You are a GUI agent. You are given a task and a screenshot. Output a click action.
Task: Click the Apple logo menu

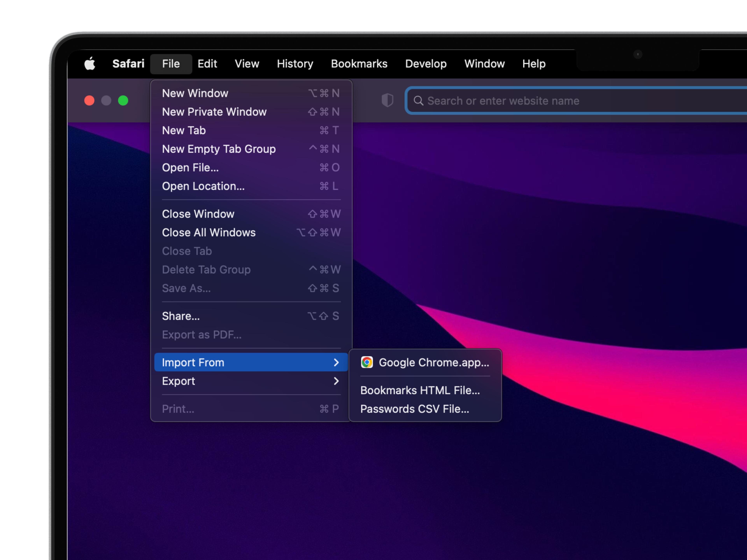point(89,63)
